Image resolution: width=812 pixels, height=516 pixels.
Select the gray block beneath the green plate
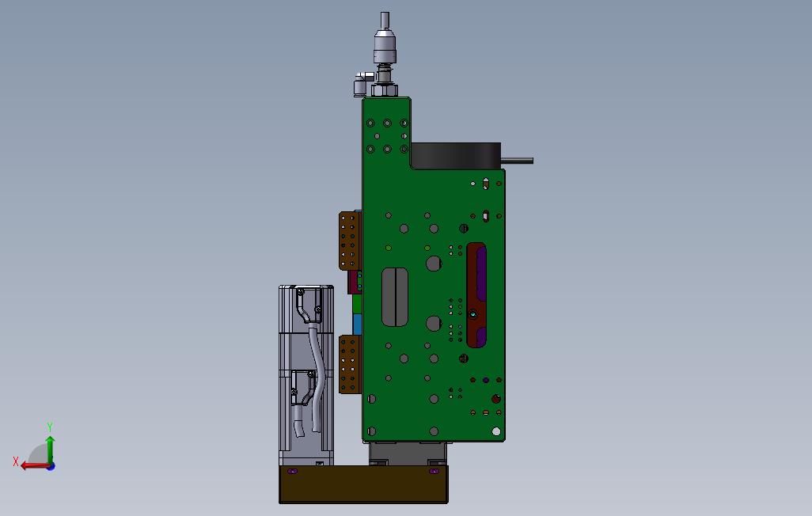[x=408, y=453]
